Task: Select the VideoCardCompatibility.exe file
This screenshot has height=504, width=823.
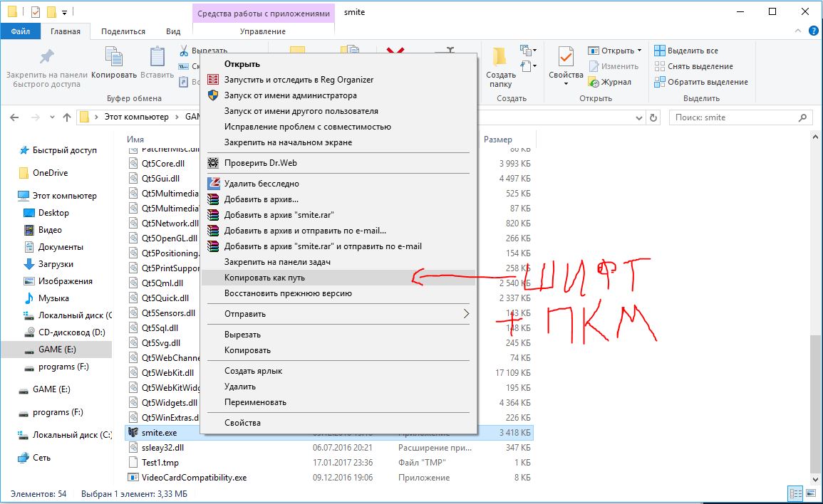Action: pyautogui.click(x=194, y=477)
